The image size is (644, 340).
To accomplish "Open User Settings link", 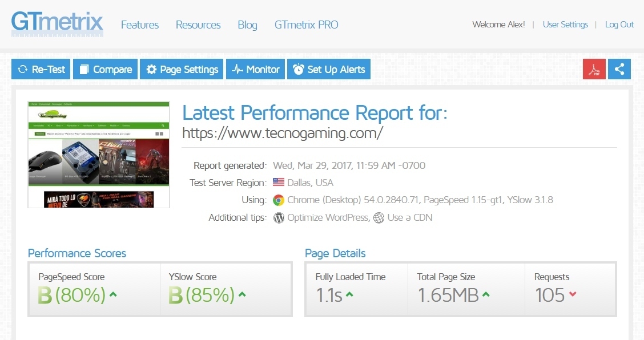I will [565, 25].
